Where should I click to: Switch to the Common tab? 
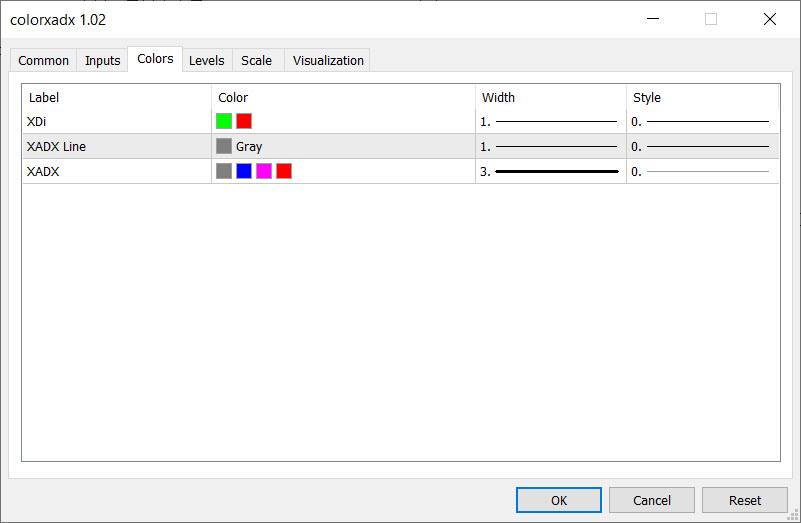tap(43, 60)
